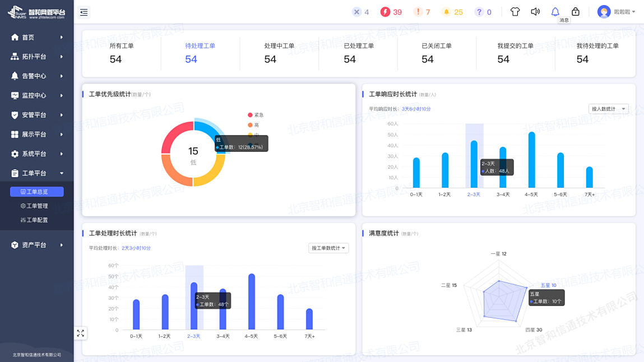The image size is (644, 362).
Task: Click the 3天6小时10分 average response value
Action: point(416,109)
